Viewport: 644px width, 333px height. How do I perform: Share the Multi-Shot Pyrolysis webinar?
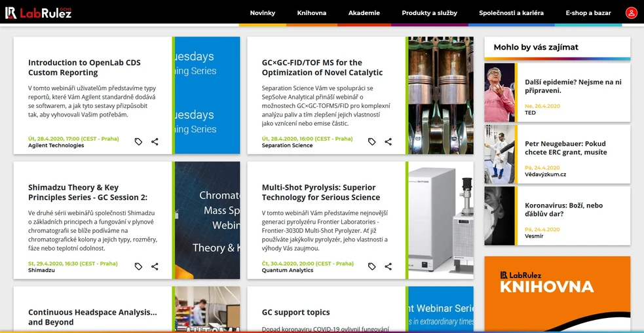(388, 266)
